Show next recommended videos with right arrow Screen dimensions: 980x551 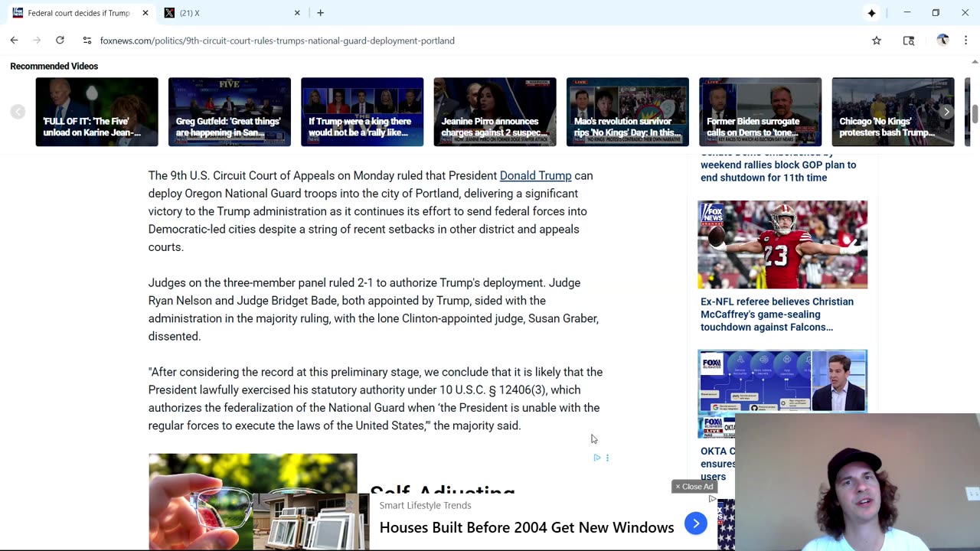[x=946, y=112]
